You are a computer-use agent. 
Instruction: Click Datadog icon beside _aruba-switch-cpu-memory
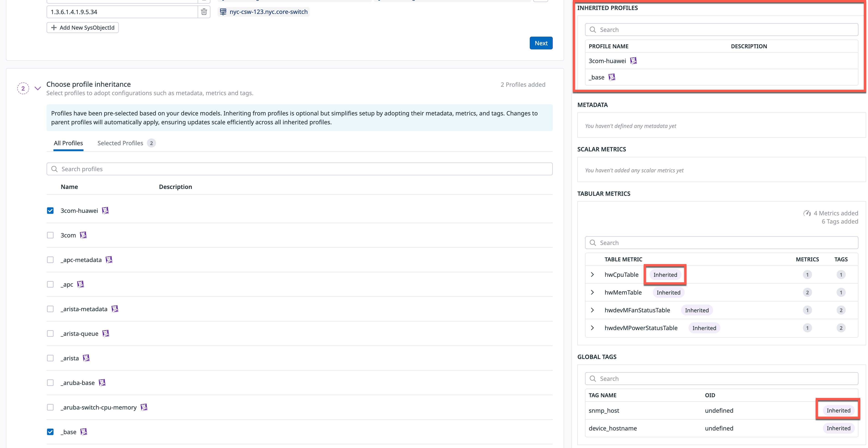144,407
